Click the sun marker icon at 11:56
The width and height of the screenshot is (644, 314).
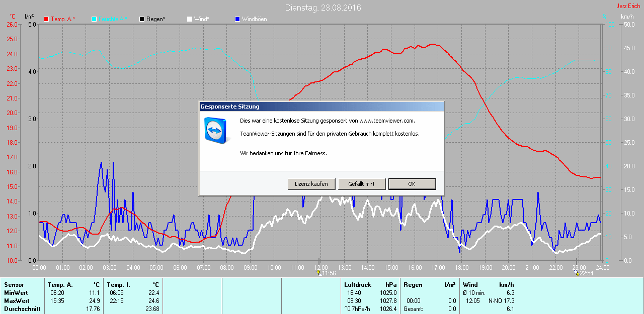pyautogui.click(x=318, y=273)
